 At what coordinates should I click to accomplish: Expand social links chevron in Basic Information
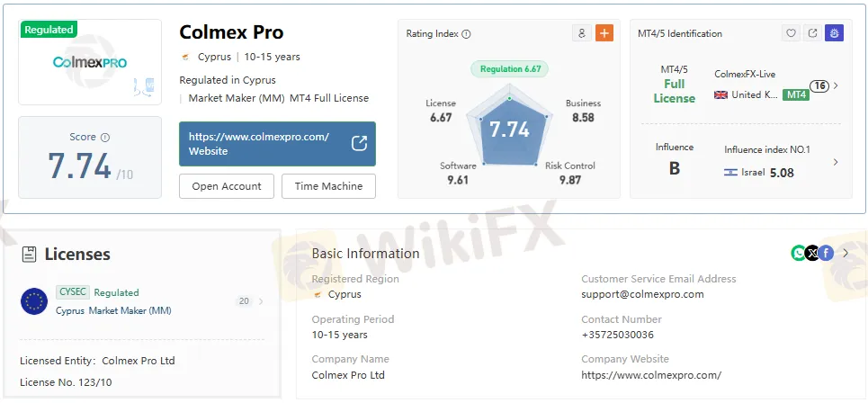(x=846, y=253)
